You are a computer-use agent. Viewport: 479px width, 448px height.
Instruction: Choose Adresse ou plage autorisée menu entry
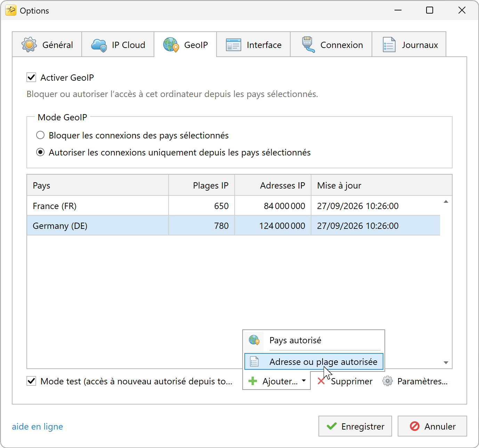pyautogui.click(x=314, y=362)
